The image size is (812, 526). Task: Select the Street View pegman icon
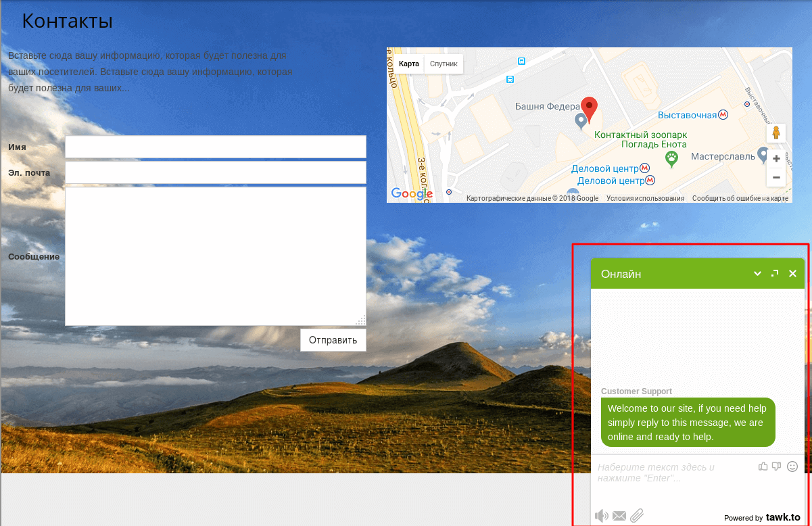click(776, 133)
